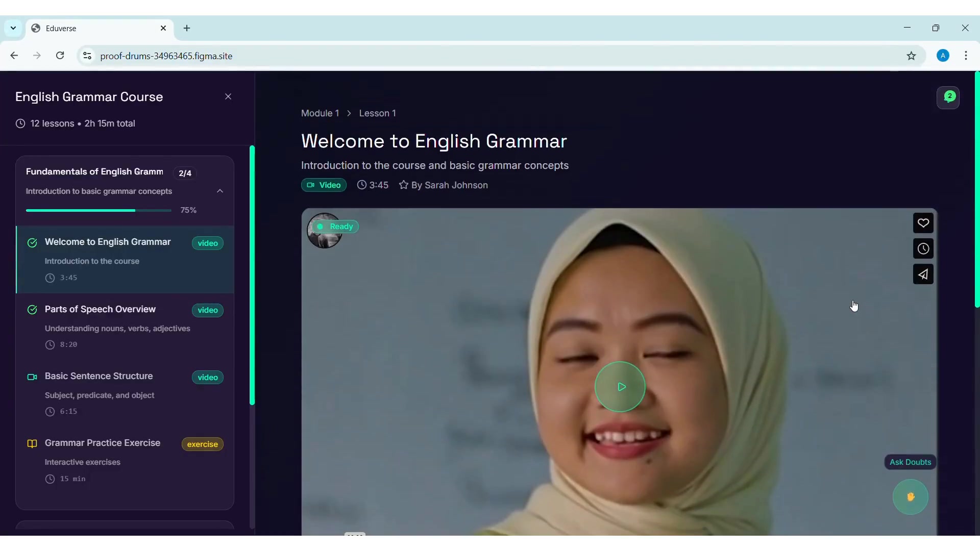The height and width of the screenshot is (551, 980).
Task: Click the Lesson 1 breadcrumb
Action: (378, 113)
